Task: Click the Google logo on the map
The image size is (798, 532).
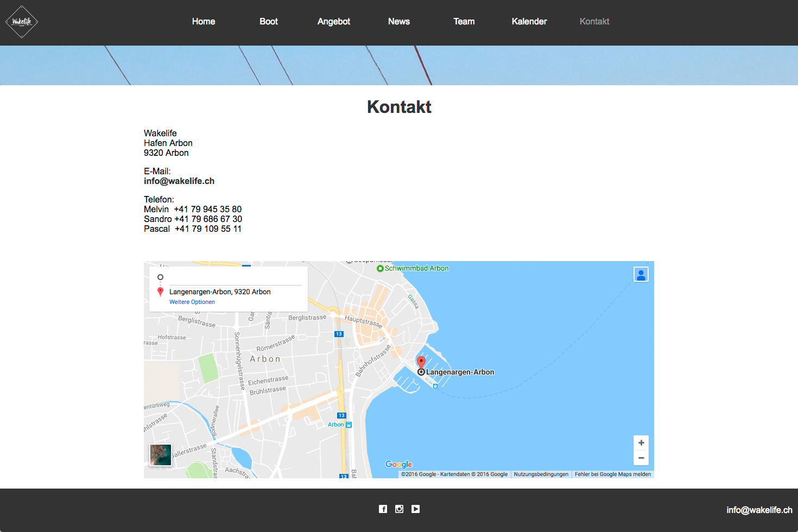Action: [x=398, y=464]
